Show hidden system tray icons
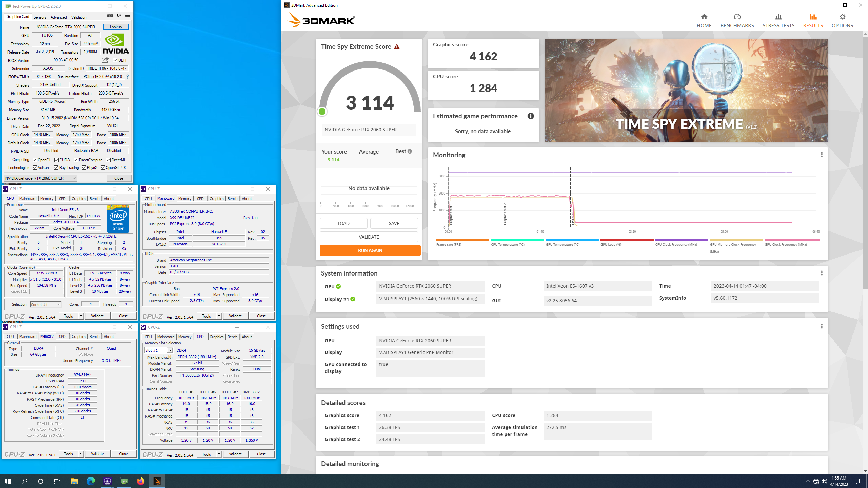Viewport: 868px width, 488px height. 808,481
